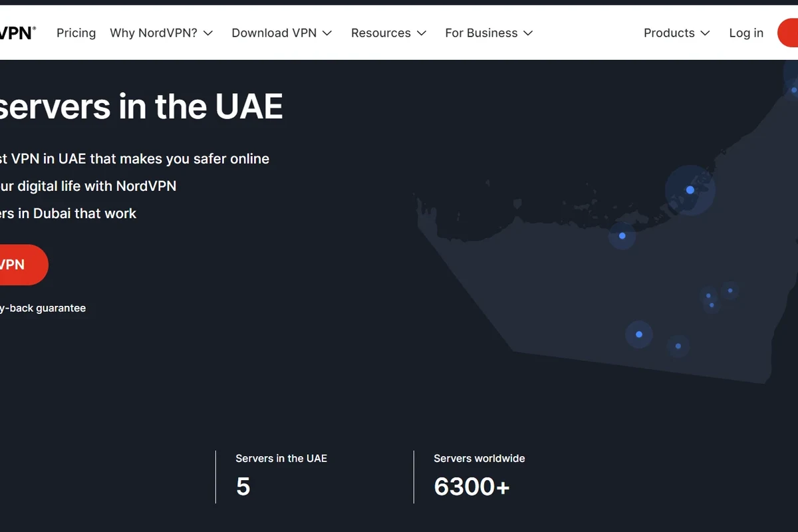Click the red button beside Log in
Viewport: 798px width, 532px height.
(788, 33)
